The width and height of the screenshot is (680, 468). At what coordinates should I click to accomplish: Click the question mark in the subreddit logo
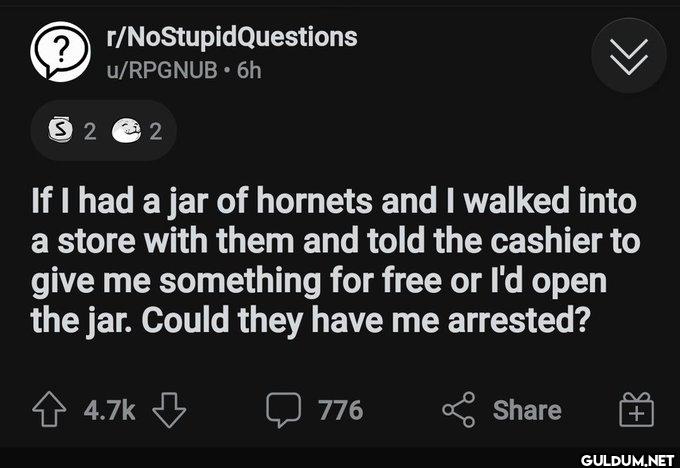tap(61, 51)
